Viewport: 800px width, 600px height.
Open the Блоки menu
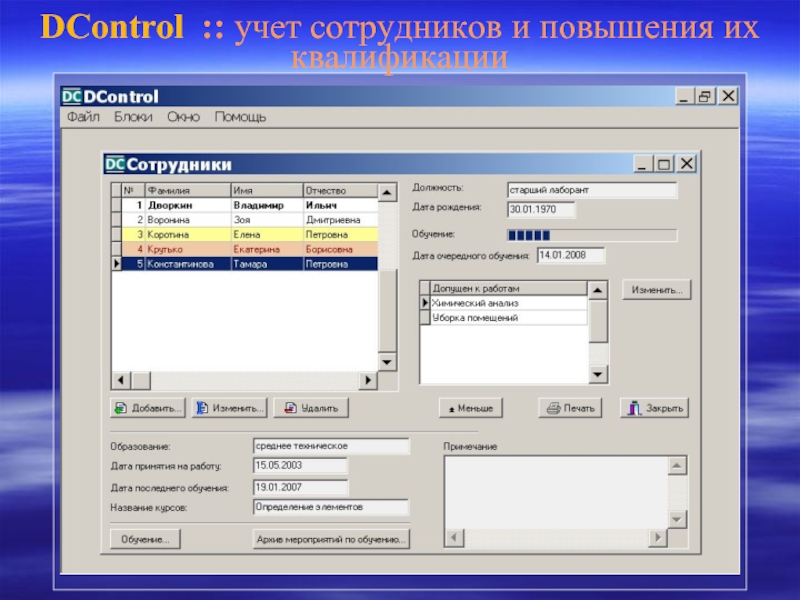coord(133,117)
